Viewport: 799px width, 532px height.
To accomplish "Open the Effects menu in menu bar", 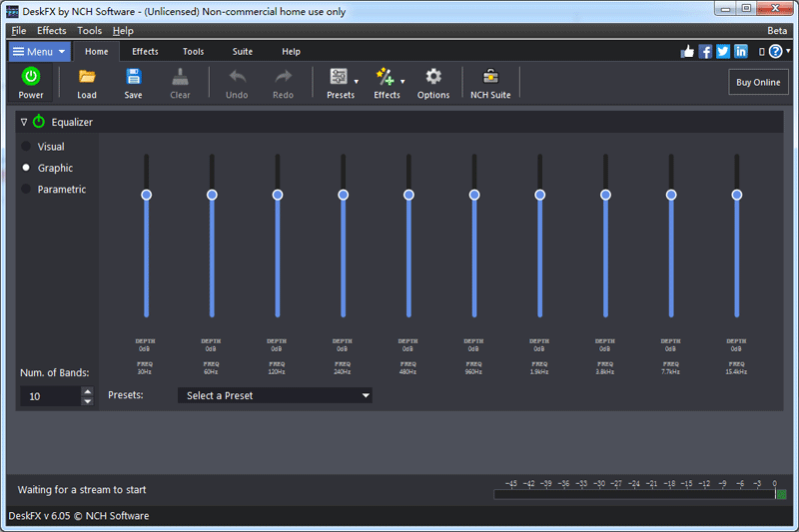I will tap(52, 31).
